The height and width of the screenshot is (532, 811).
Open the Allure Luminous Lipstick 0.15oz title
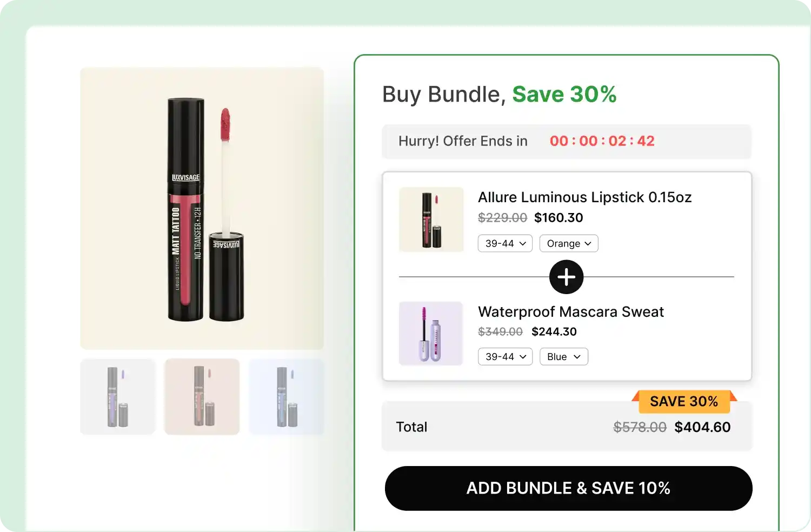coord(584,197)
